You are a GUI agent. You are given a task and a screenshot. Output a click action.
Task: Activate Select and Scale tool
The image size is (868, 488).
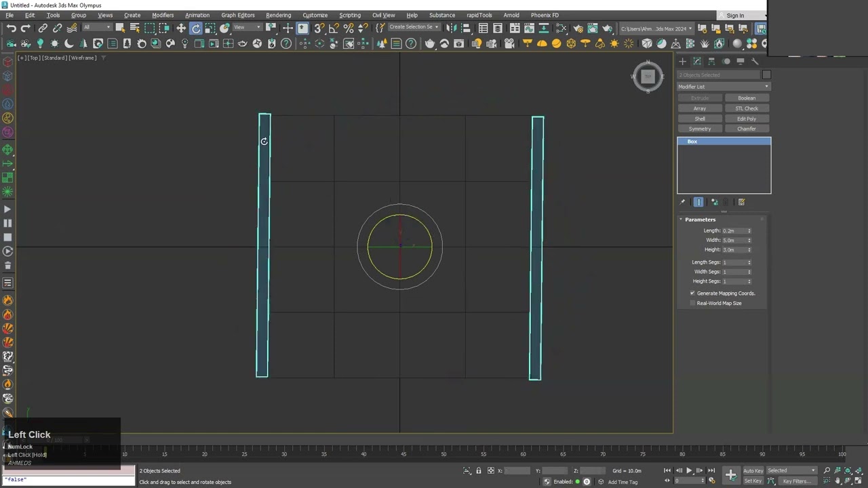(x=210, y=28)
